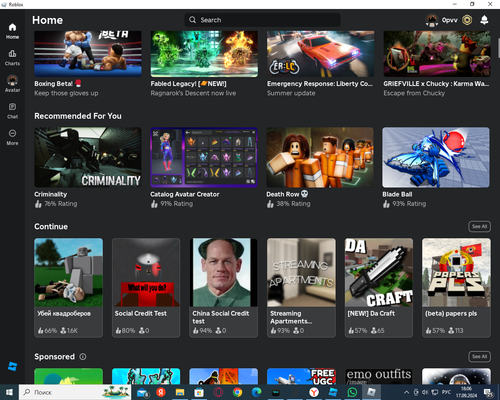Open the Avatar sidebar icon
Screen dimensions: 500x400
click(x=12, y=83)
